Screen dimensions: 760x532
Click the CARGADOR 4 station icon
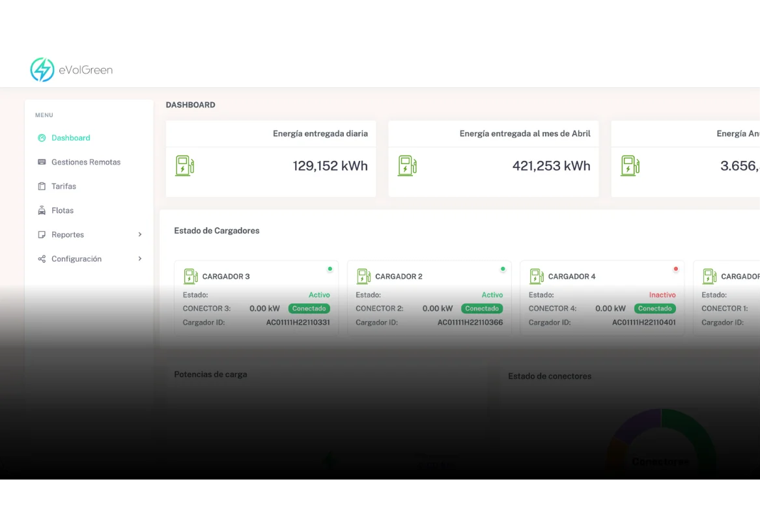point(537,276)
